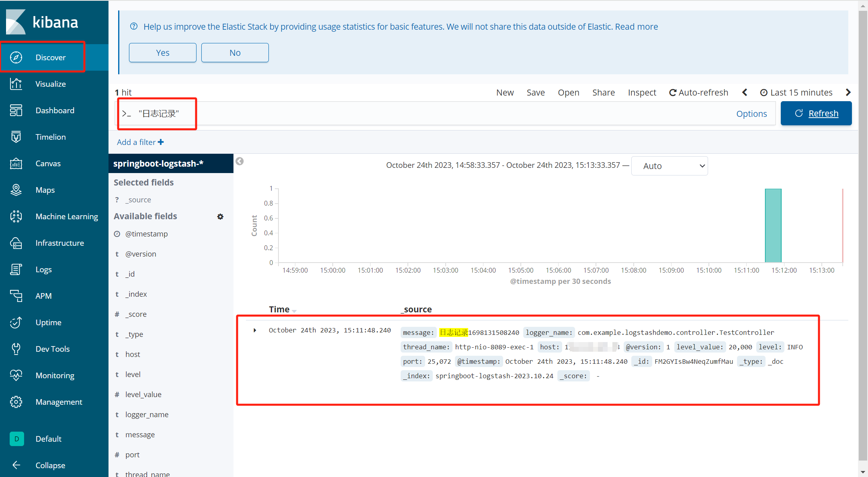The height and width of the screenshot is (477, 868).
Task: Open the Machine Learning icon
Action: [16, 216]
